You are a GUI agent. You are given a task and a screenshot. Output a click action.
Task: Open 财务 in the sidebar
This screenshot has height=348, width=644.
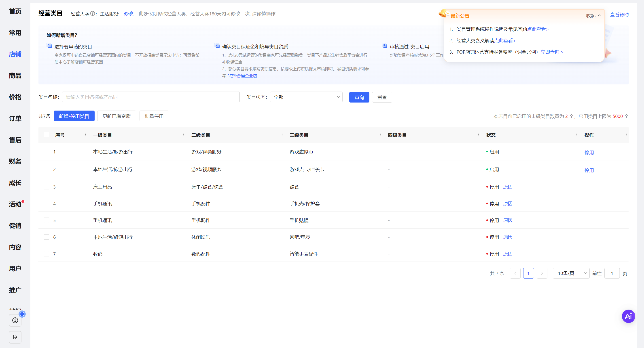(x=15, y=161)
